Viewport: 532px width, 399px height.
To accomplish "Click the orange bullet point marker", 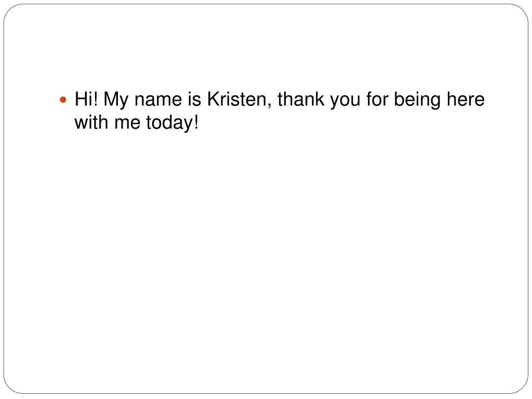I will tap(63, 100).
